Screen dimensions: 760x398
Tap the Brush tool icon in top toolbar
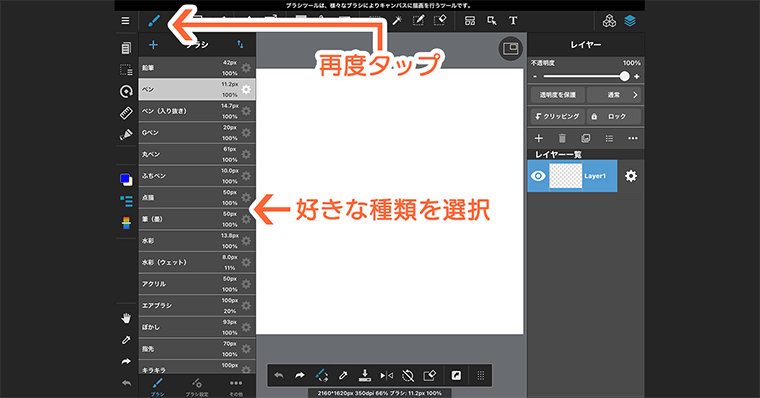tap(153, 21)
